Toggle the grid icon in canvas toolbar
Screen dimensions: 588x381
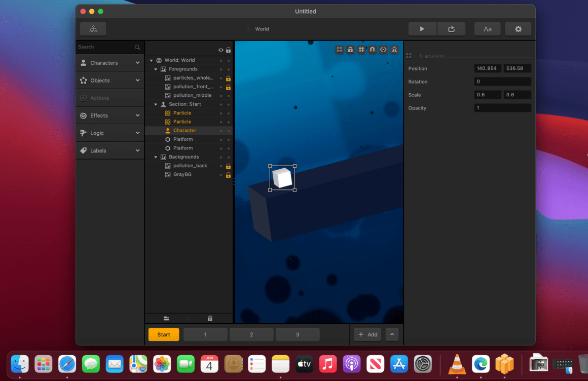click(361, 50)
